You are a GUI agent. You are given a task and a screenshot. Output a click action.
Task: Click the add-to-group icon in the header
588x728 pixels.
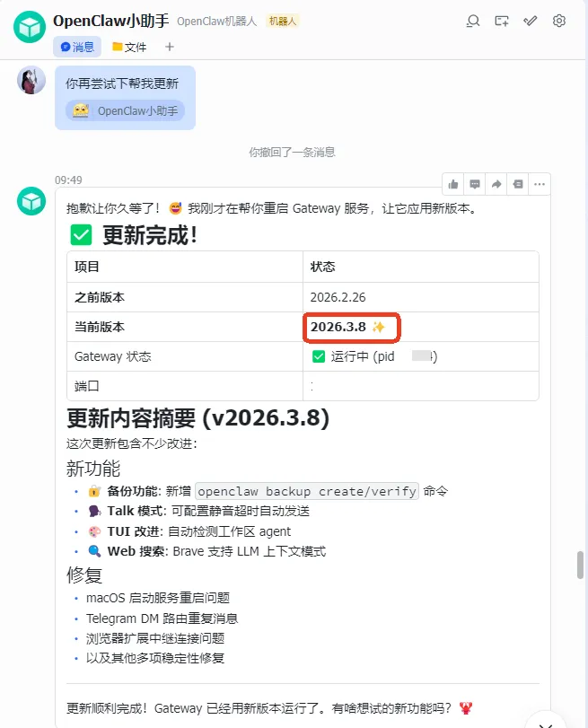(502, 21)
